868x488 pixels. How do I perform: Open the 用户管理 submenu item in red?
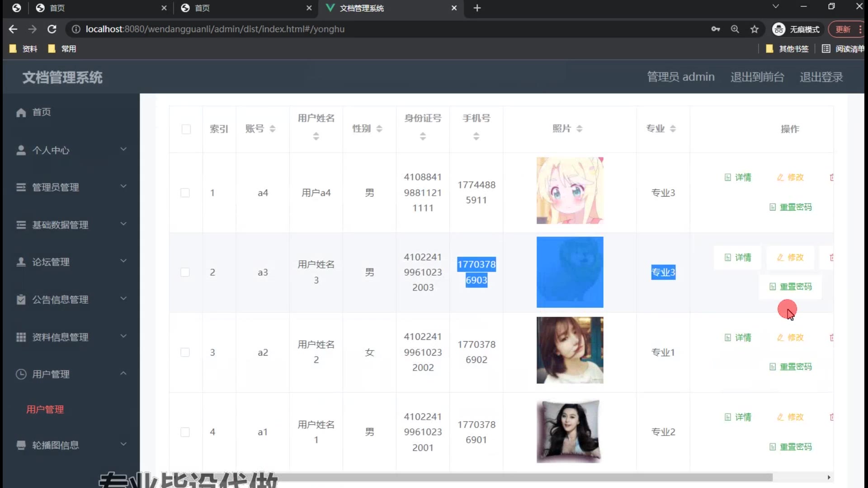(x=45, y=409)
